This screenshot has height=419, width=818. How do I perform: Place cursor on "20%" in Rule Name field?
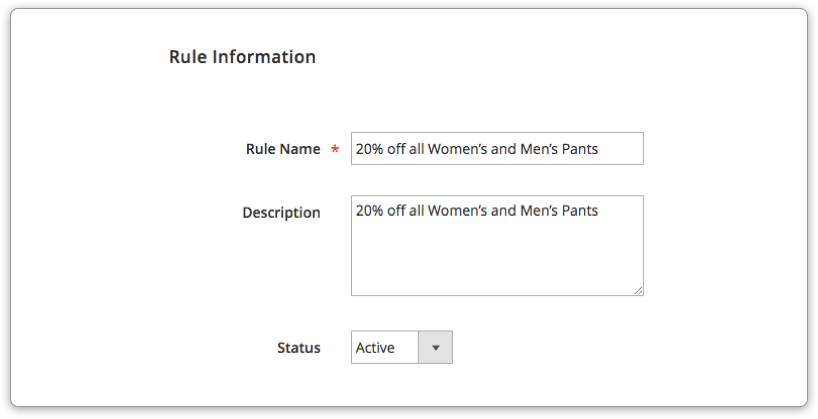369,149
